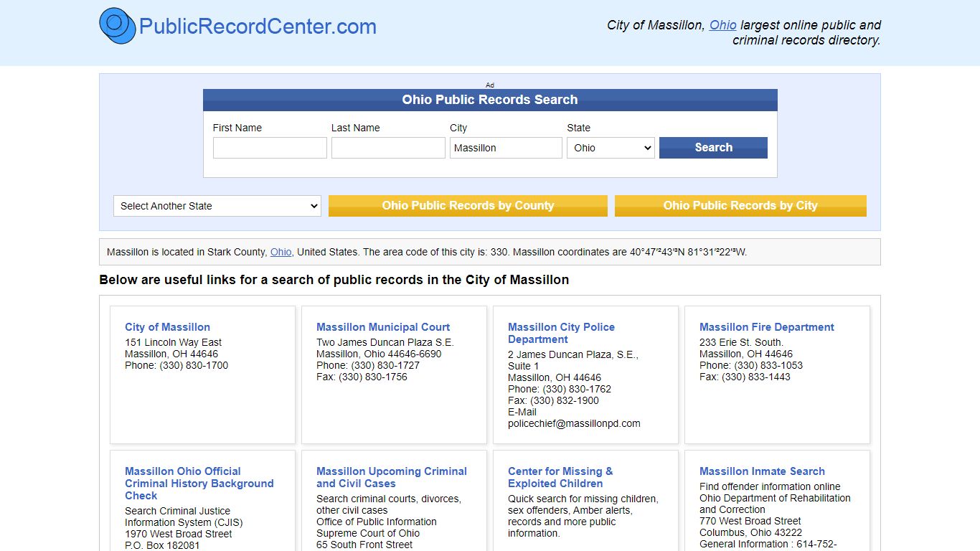This screenshot has width=980, height=551.
Task: Select the 770 West Broad Street address
Action: pyautogui.click(x=750, y=521)
